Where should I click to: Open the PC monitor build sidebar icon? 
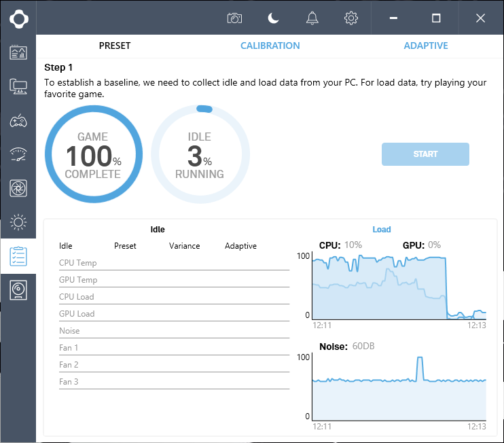coord(18,86)
